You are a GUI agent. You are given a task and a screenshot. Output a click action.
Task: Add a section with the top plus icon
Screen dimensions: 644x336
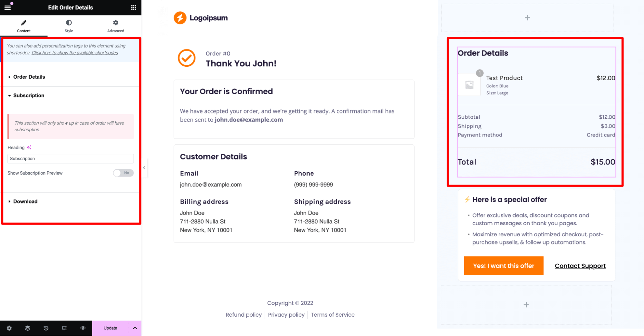tap(527, 18)
